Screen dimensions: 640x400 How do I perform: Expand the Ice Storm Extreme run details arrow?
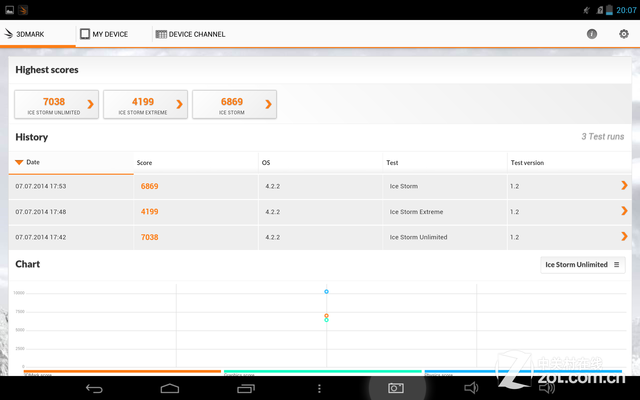624,211
